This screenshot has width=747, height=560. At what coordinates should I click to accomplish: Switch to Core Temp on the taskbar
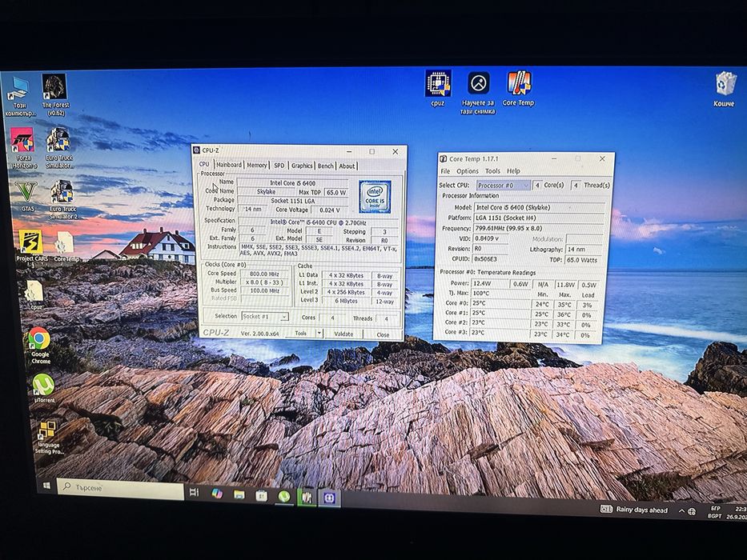(307, 498)
